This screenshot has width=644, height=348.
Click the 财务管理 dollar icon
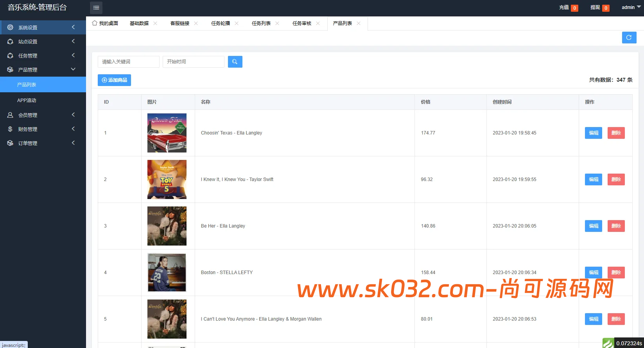10,129
